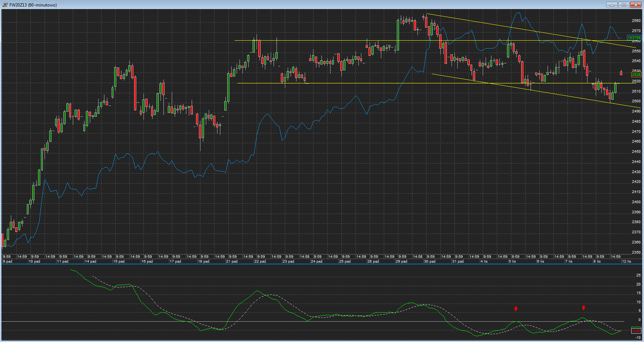Minimize the FW20Z13 chart window
644x342 pixels.
tap(612, 5)
